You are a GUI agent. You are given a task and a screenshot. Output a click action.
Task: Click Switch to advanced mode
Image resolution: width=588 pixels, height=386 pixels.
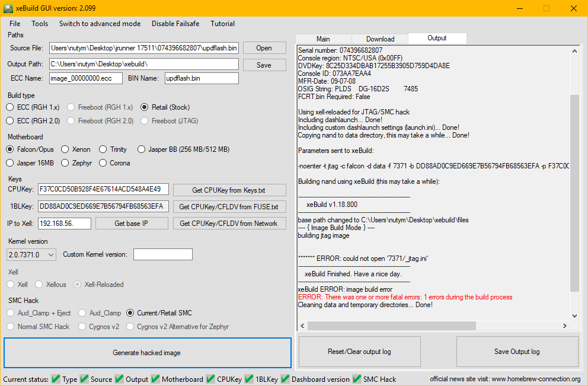[x=100, y=24]
